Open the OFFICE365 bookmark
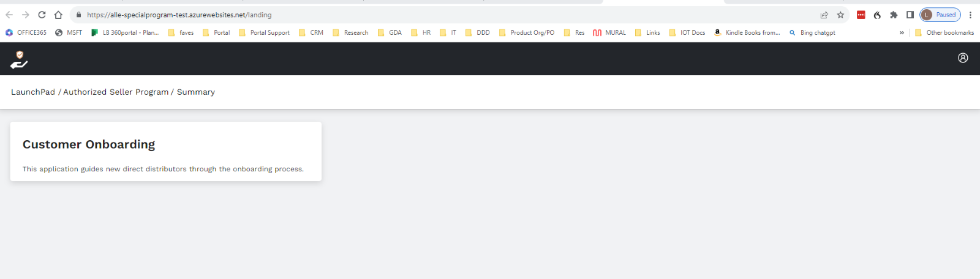Screen dimensions: 980x279 coord(26,32)
